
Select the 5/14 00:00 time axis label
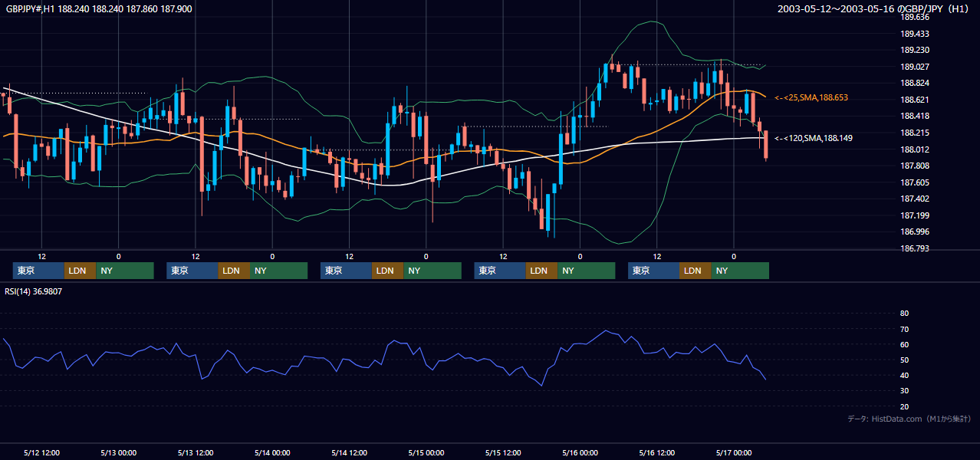(272, 452)
